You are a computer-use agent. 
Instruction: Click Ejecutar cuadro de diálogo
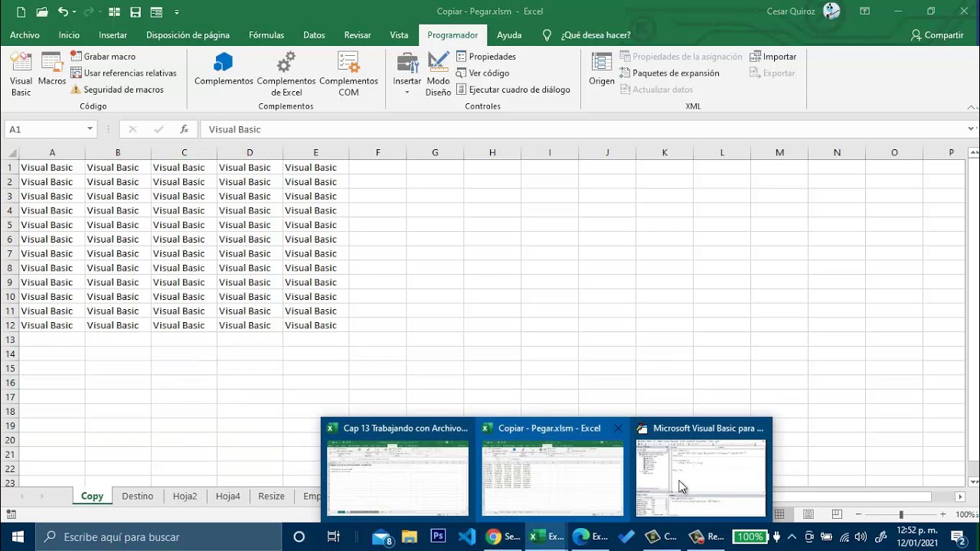tap(513, 90)
